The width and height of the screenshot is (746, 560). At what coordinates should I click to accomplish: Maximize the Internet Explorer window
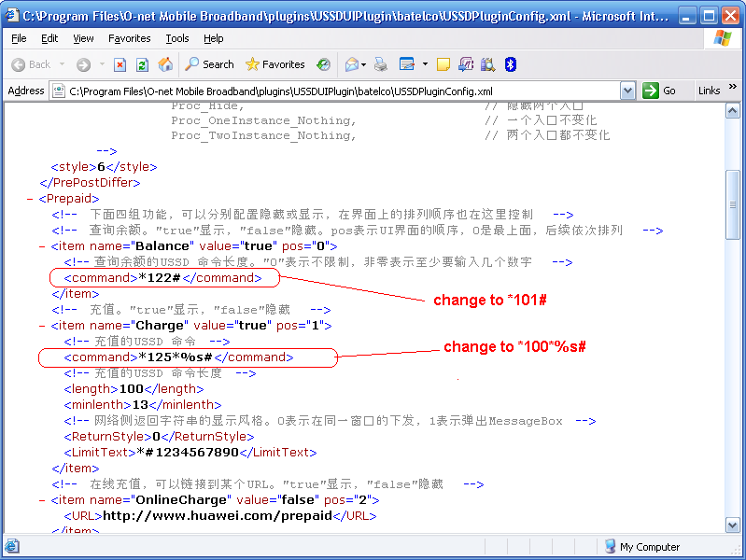[709, 16]
